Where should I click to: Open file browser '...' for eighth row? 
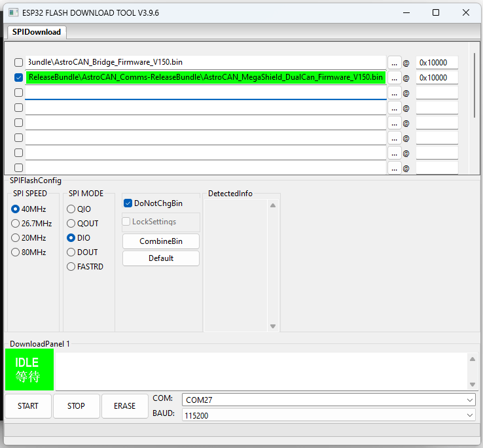click(394, 168)
